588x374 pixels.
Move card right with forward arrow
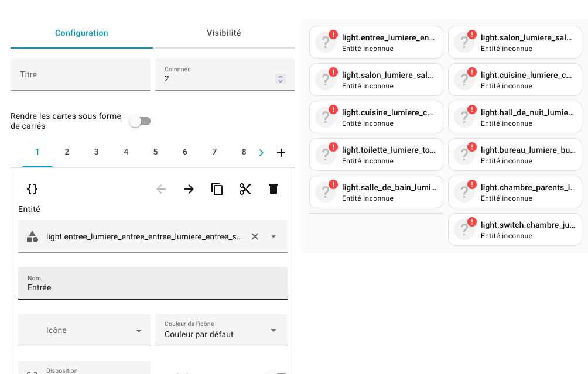[x=189, y=189]
